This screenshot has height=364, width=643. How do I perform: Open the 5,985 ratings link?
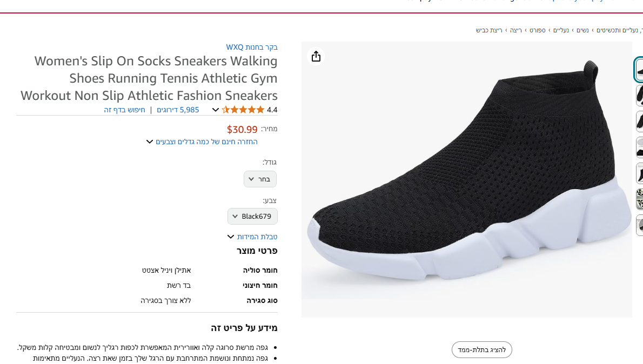point(178,110)
